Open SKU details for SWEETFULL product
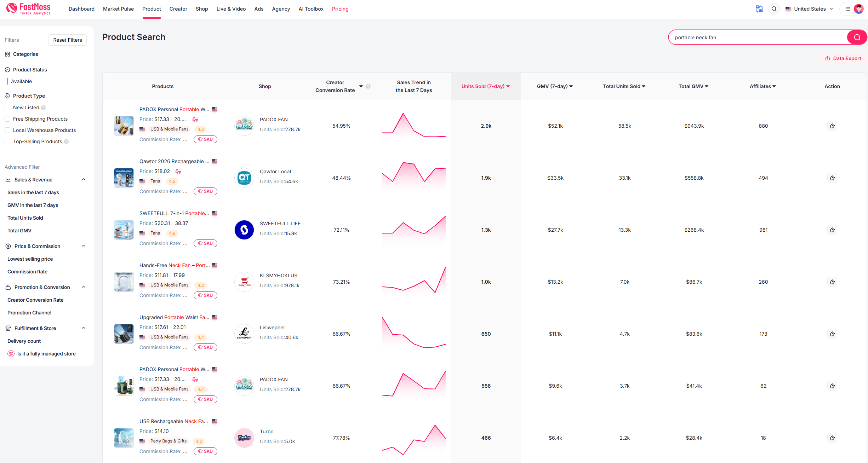 [x=205, y=243]
